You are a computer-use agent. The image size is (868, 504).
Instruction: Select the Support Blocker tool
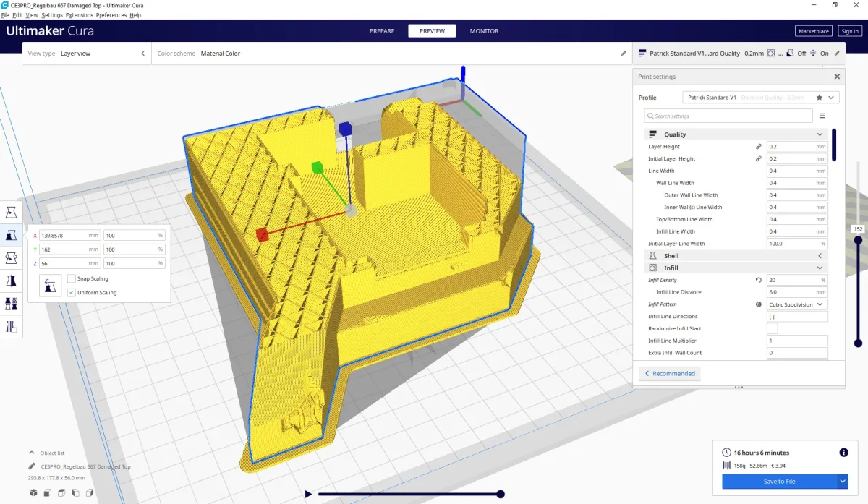pos(12,326)
